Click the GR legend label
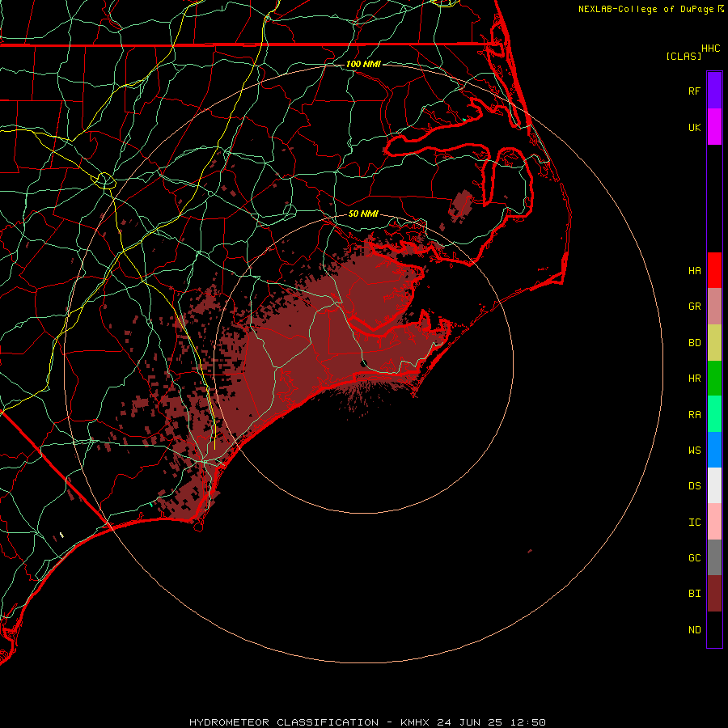 tap(694, 307)
